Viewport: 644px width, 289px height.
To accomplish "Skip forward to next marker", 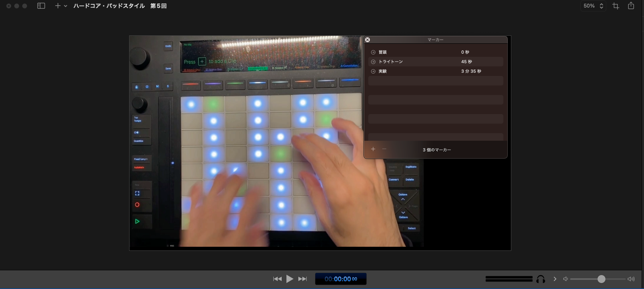I will tap(303, 279).
